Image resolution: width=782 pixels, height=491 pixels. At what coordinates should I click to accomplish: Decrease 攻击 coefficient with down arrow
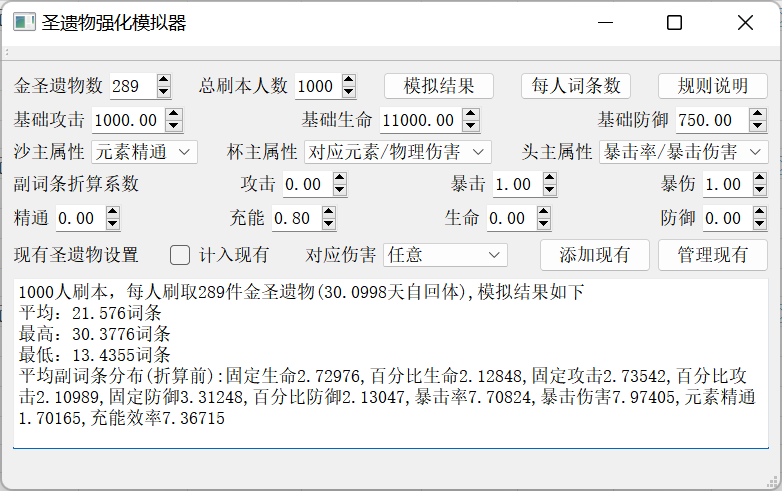[340, 189]
